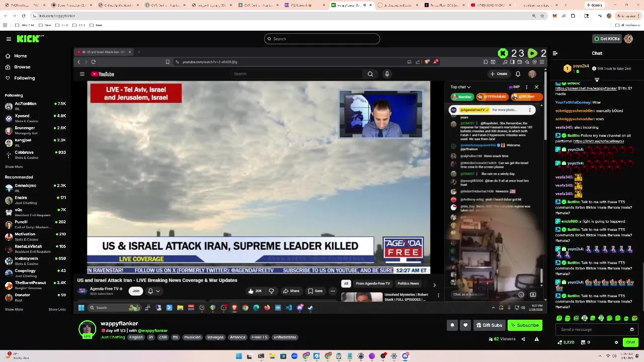The width and height of the screenshot is (644, 362).
Task: Open chat settings gear icon
Action: pyautogui.click(x=616, y=342)
